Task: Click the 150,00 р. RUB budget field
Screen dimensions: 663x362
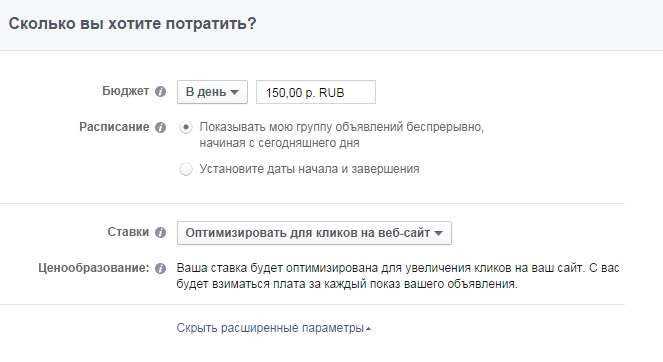Action: (316, 92)
